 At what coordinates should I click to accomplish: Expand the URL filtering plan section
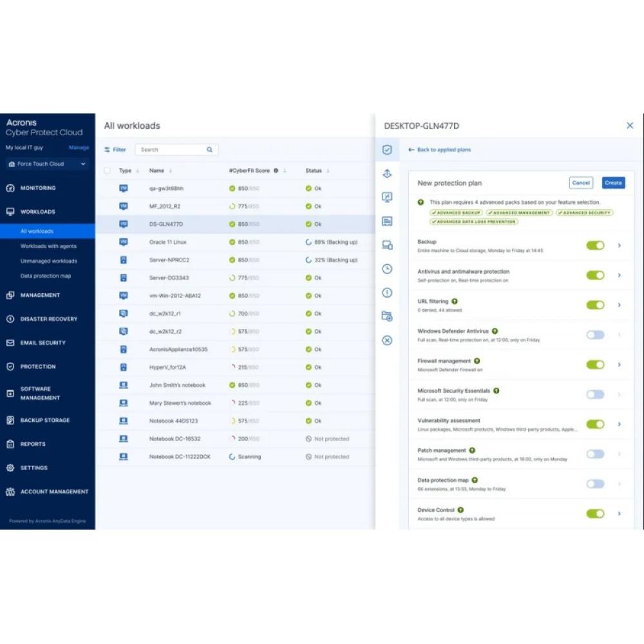coord(619,305)
